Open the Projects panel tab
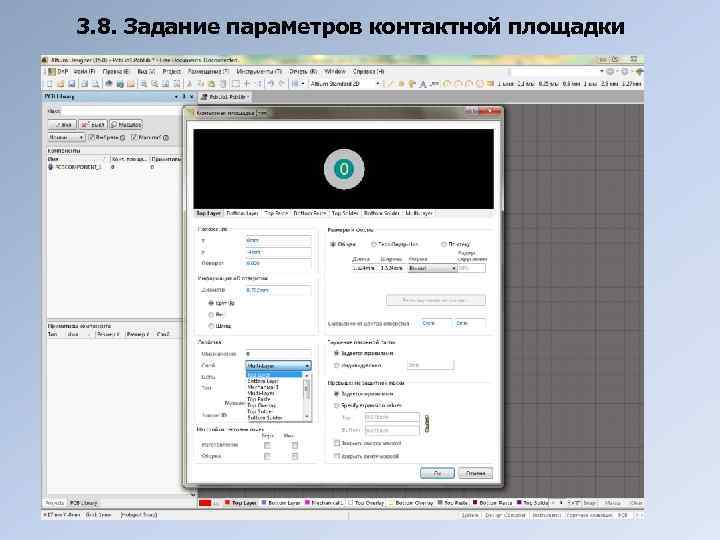This screenshot has width=720, height=540. [55, 503]
